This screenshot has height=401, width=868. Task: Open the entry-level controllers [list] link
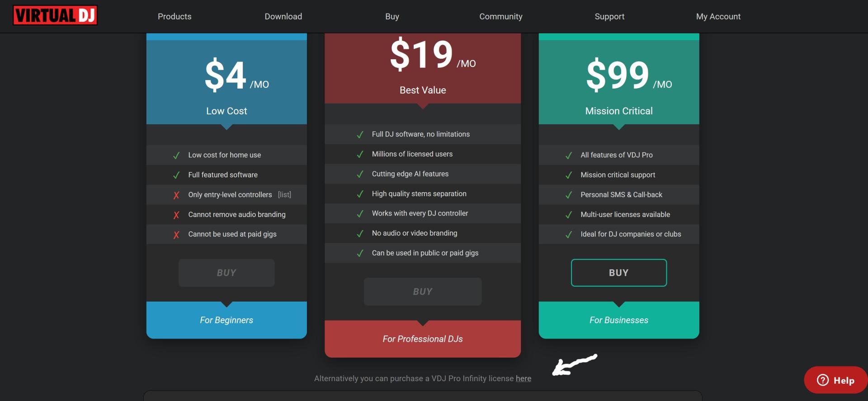click(284, 195)
